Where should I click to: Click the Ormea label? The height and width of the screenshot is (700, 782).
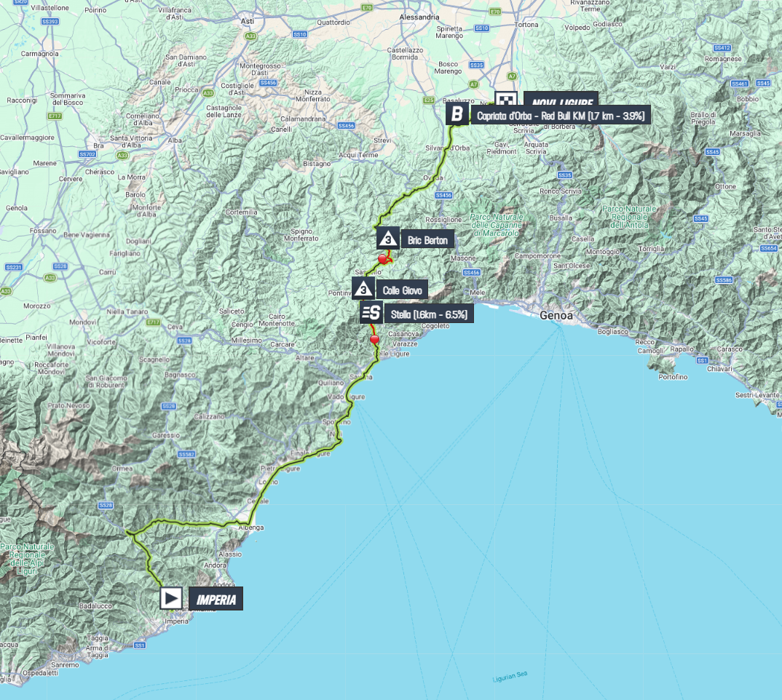point(122,469)
